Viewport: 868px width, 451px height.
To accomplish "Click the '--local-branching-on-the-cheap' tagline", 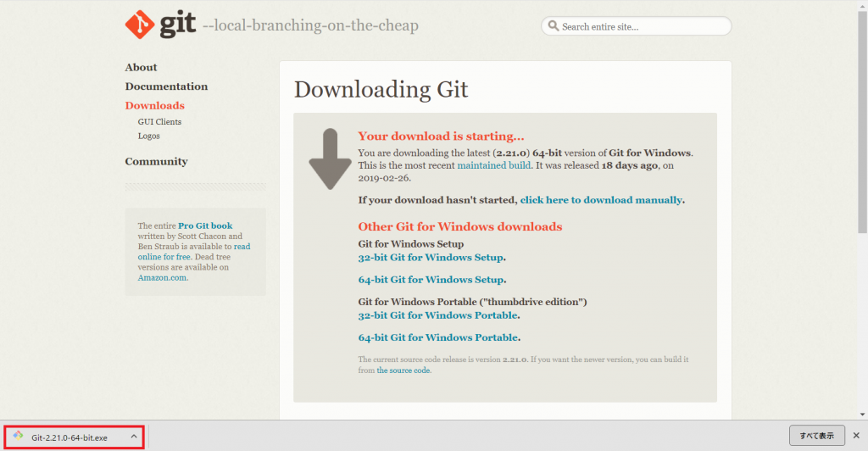I will (310, 25).
